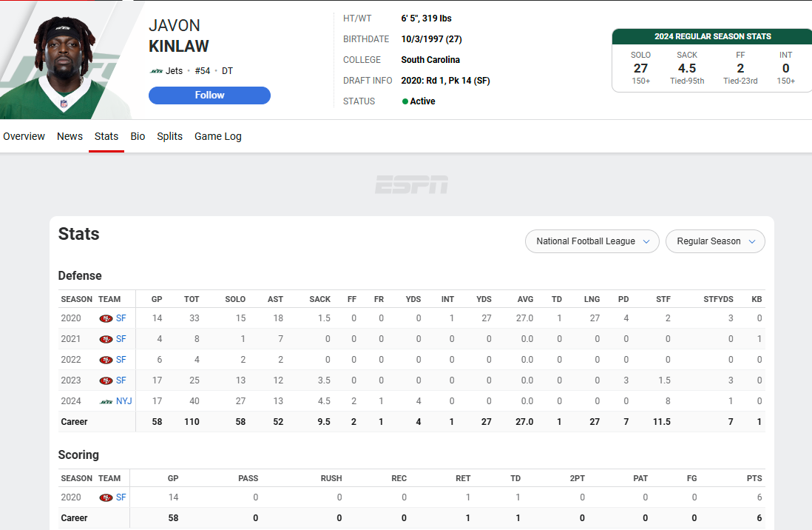Click the 49ers logo in 2023 Defense row
Viewport: 812px width, 530px height.
click(106, 380)
